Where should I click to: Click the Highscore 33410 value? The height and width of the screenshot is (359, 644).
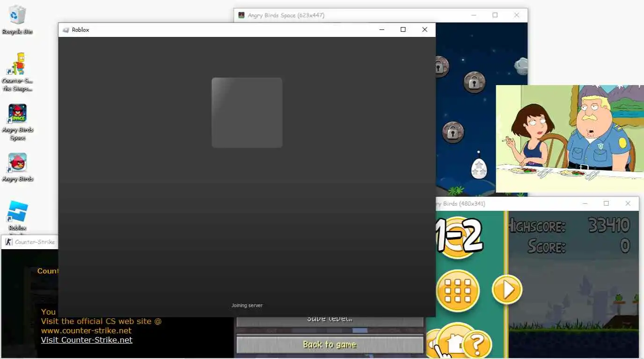609,226
